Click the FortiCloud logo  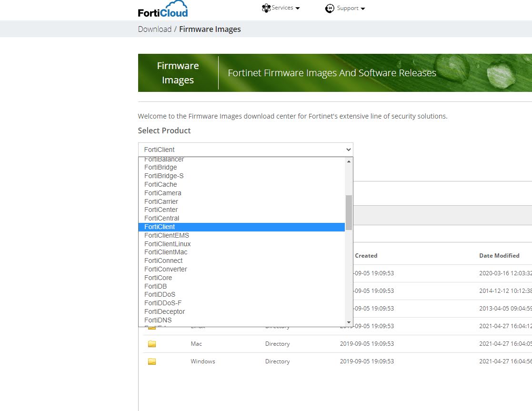[x=163, y=9]
